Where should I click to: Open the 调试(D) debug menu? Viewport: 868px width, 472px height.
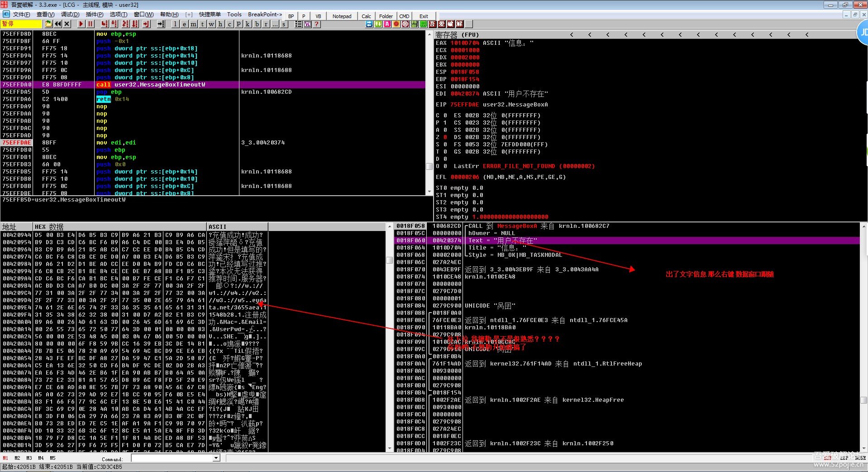(x=70, y=14)
